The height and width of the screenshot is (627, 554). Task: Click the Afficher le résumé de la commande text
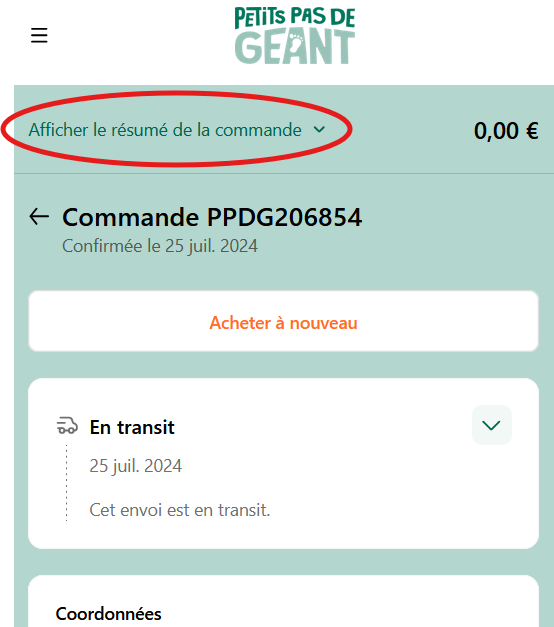click(x=165, y=130)
